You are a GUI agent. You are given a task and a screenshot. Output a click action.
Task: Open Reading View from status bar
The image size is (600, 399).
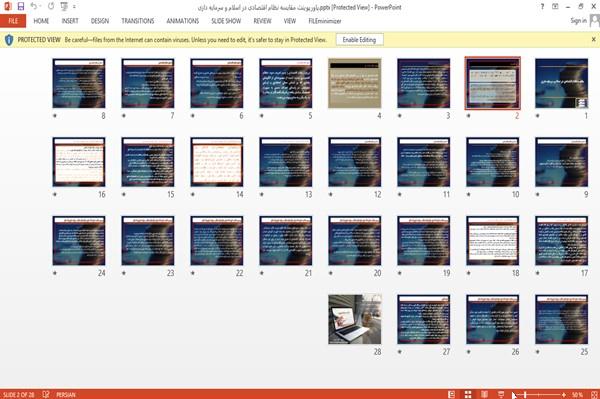click(484, 394)
